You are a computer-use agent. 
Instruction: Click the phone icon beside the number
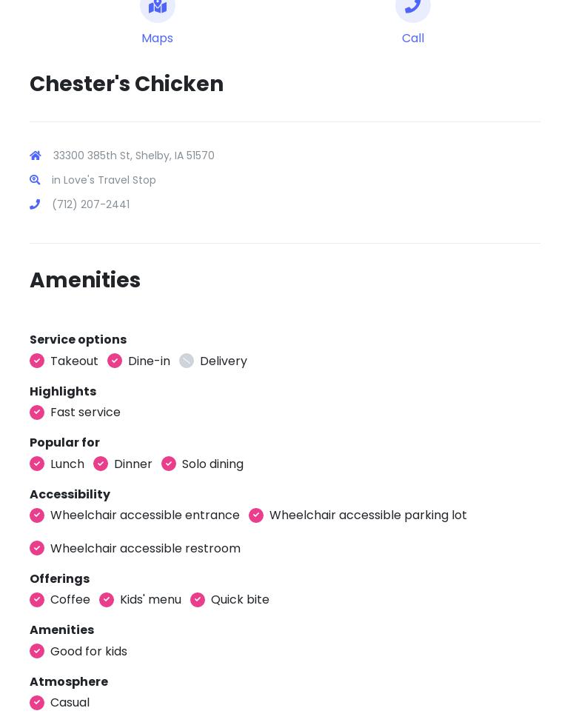(x=35, y=204)
